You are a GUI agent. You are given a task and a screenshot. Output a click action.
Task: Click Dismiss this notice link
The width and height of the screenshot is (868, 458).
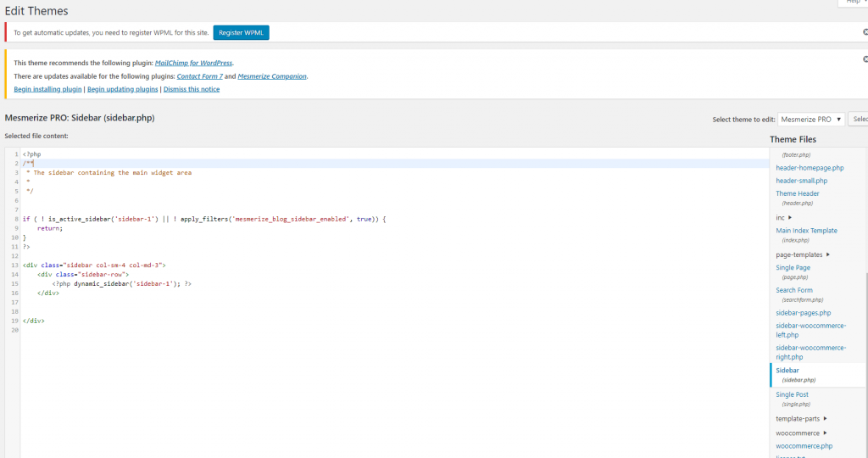tap(192, 89)
